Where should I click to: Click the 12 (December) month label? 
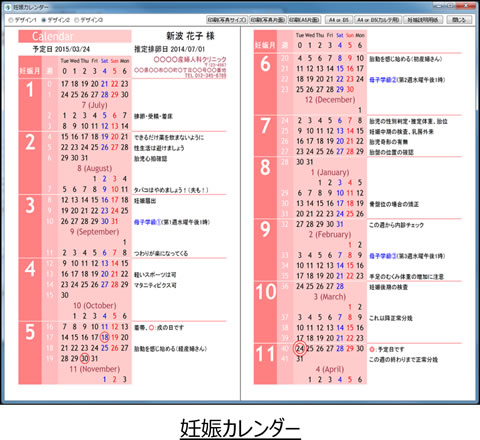pyautogui.click(x=330, y=100)
